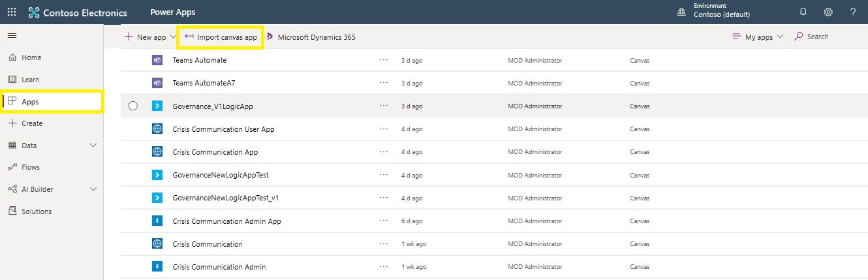Screen dimensions: 868x280
Task: Click '1 wk ago' in Crisis Communication Admin row
Action: 414,267
